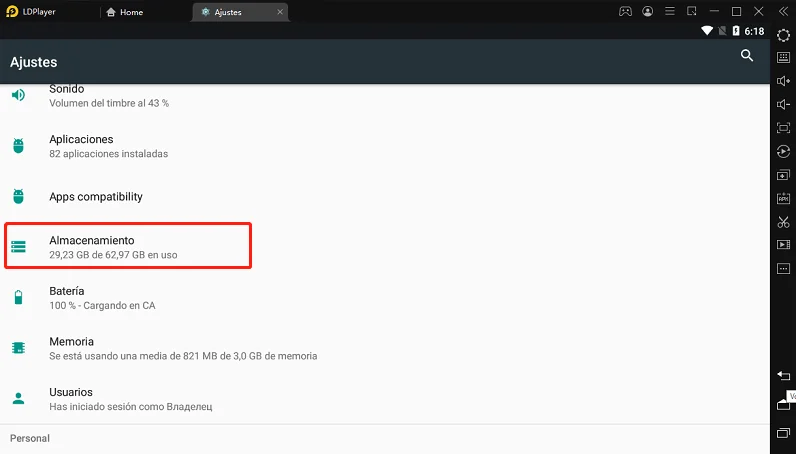Click the Wi-Fi status icon
The width and height of the screenshot is (796, 454).
[707, 31]
